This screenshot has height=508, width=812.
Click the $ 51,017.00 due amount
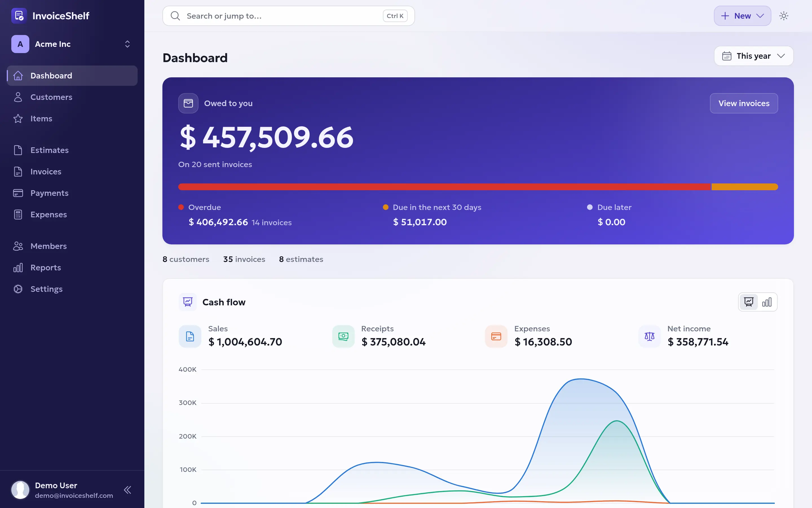(420, 222)
